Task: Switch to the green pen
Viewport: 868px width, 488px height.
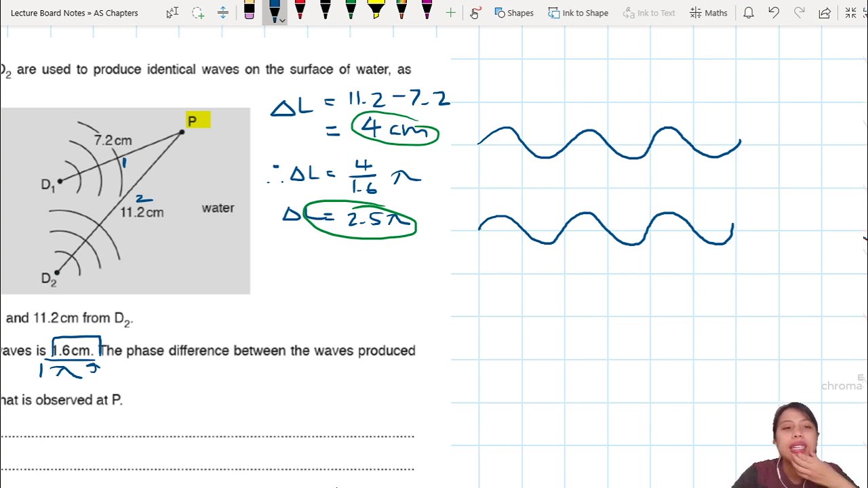Action: click(x=351, y=9)
